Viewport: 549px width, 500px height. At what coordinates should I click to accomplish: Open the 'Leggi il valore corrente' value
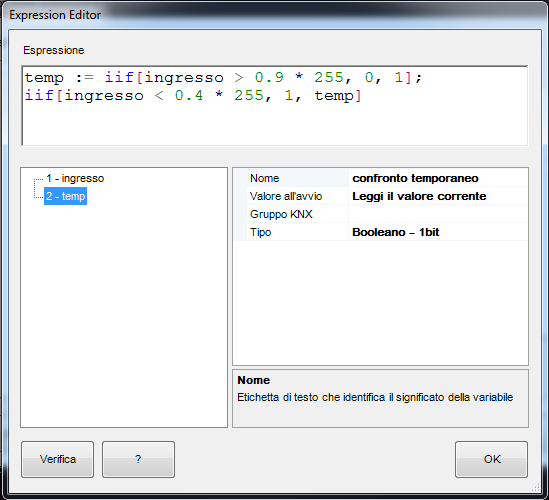point(438,196)
